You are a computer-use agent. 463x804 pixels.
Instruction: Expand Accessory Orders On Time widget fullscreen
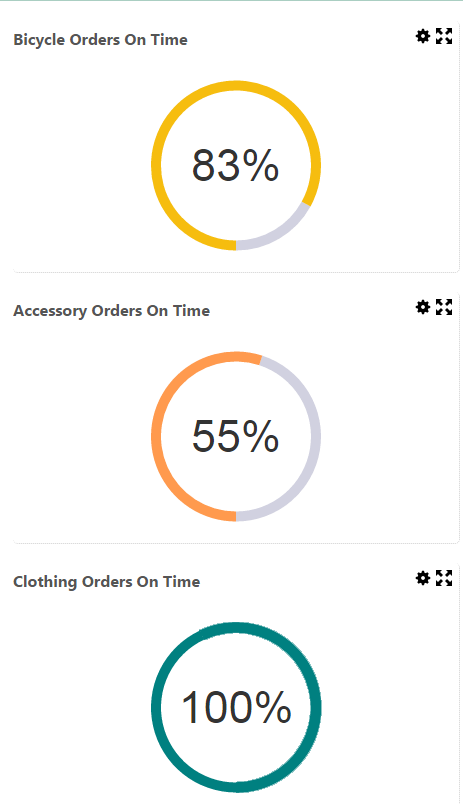(444, 307)
